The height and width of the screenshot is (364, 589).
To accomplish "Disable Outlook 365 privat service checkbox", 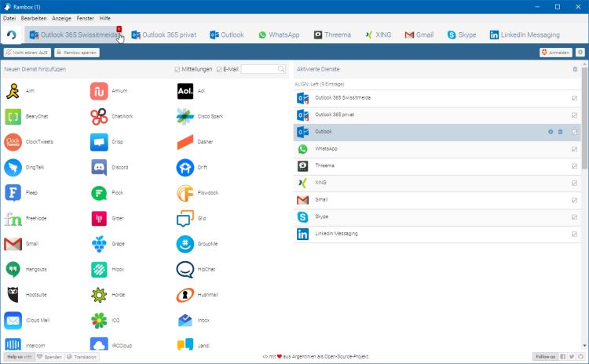I will [574, 115].
